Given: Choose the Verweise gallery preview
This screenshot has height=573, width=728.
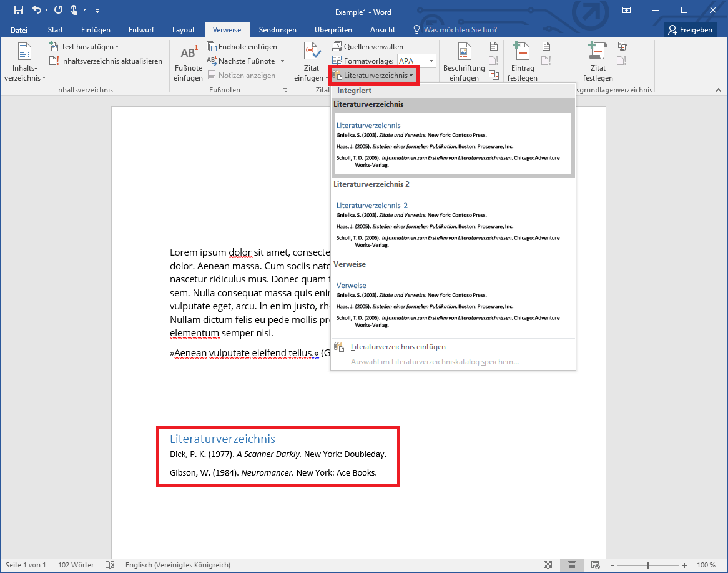Looking at the screenshot, I should 453,304.
